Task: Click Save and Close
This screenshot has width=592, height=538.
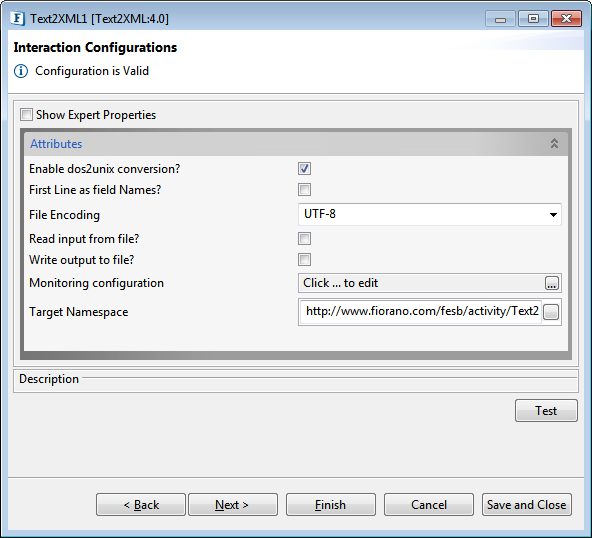Action: click(527, 504)
